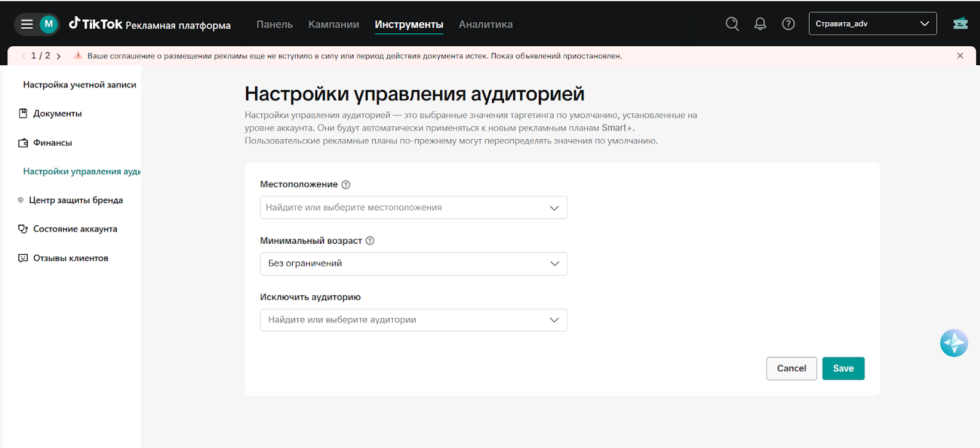Open Документы in the sidebar
This screenshot has width=980, height=448.
(57, 114)
